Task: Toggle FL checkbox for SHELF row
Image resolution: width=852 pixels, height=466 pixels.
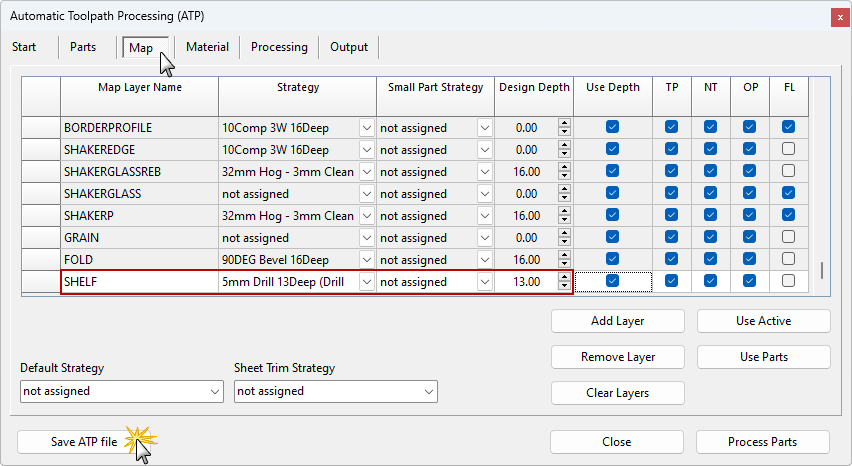Action: click(789, 282)
